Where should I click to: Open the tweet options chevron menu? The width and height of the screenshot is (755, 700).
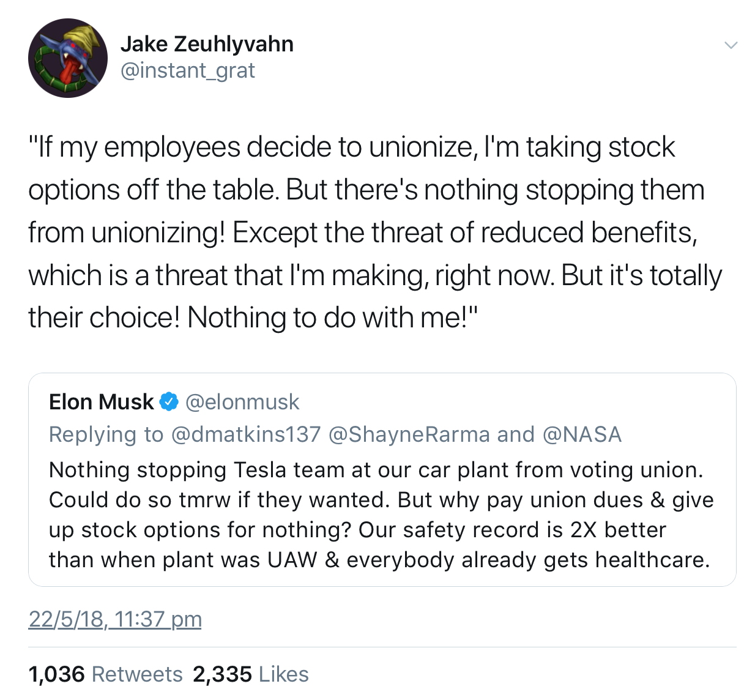click(x=731, y=45)
